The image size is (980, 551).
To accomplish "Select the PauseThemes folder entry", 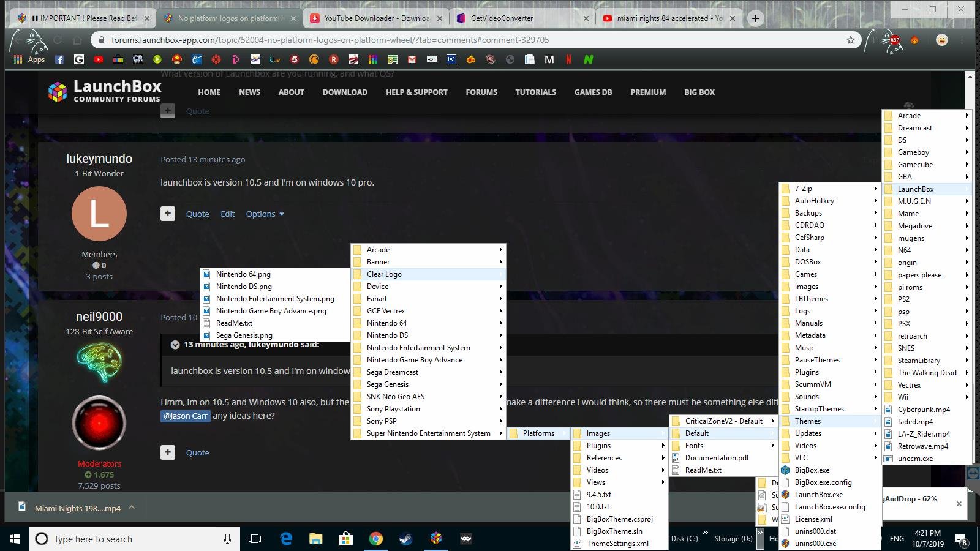I will [x=830, y=360].
